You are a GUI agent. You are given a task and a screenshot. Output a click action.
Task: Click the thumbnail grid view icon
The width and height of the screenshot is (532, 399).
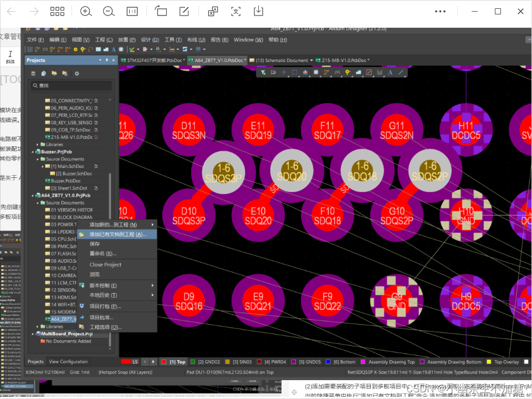[57, 12]
